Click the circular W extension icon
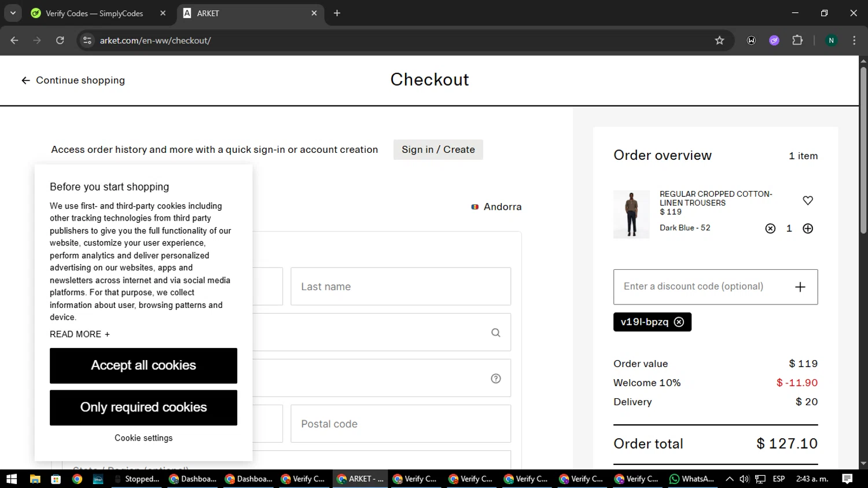This screenshot has height=488, width=868. [751, 41]
